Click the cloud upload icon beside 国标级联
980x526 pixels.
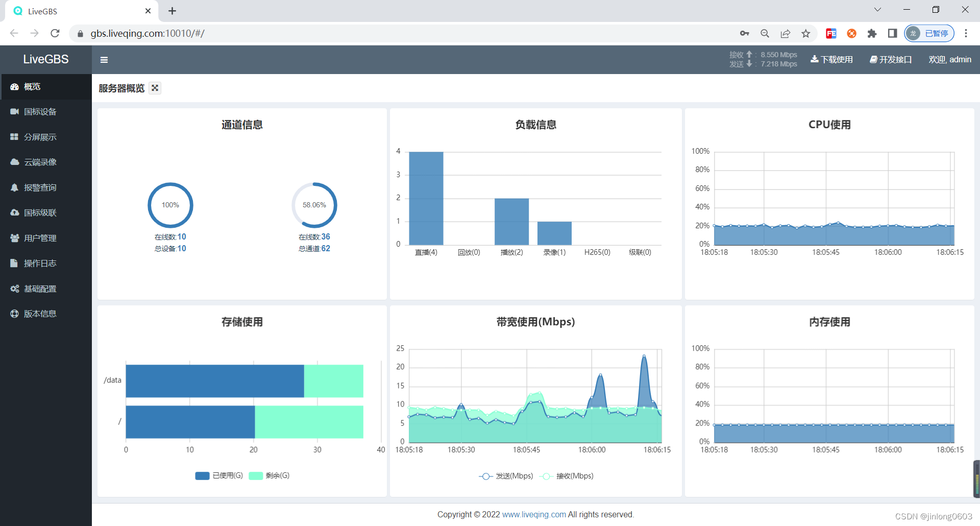14,212
